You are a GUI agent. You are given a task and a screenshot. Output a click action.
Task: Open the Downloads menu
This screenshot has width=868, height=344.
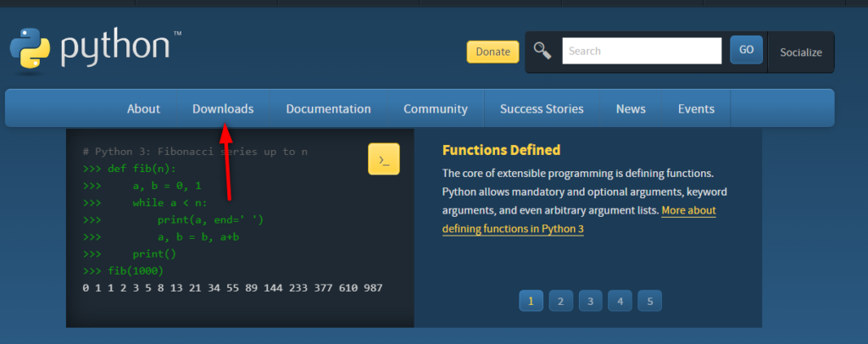coord(223,109)
